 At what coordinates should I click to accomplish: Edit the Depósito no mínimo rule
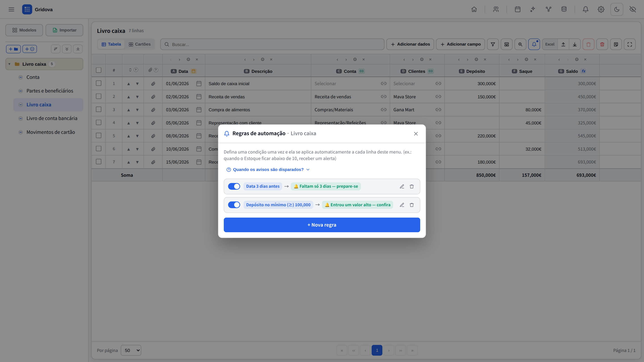tap(402, 205)
